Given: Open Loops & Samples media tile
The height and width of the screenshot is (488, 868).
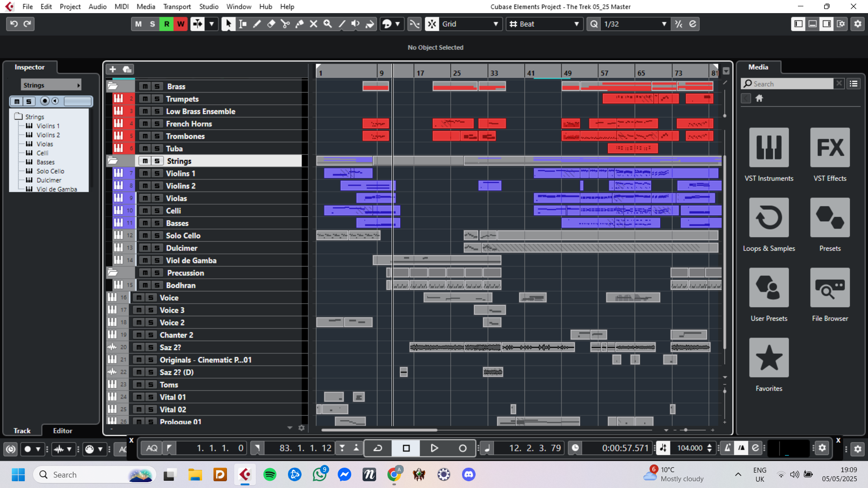Looking at the screenshot, I should (x=769, y=218).
